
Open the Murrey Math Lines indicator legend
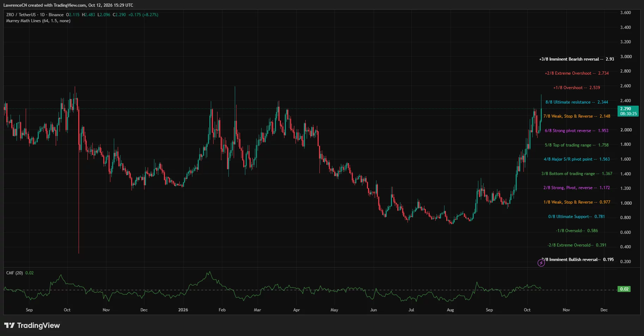(x=38, y=21)
